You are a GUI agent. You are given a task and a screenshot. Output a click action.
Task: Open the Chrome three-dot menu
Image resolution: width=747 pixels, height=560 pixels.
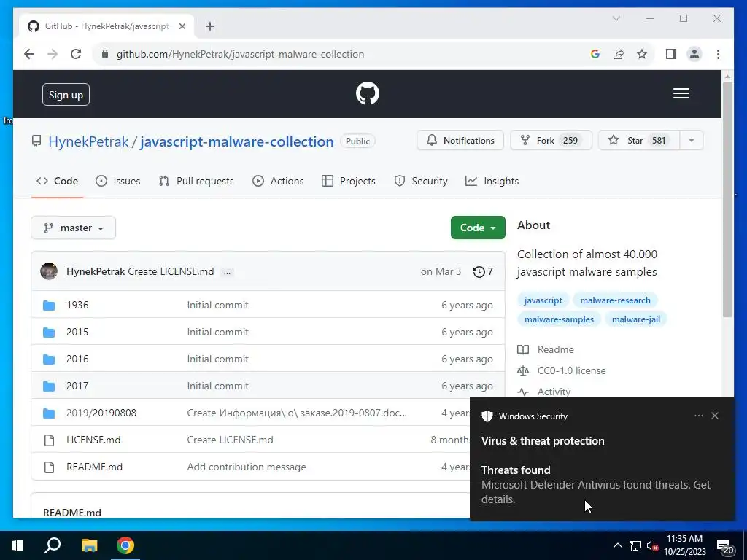coord(718,54)
